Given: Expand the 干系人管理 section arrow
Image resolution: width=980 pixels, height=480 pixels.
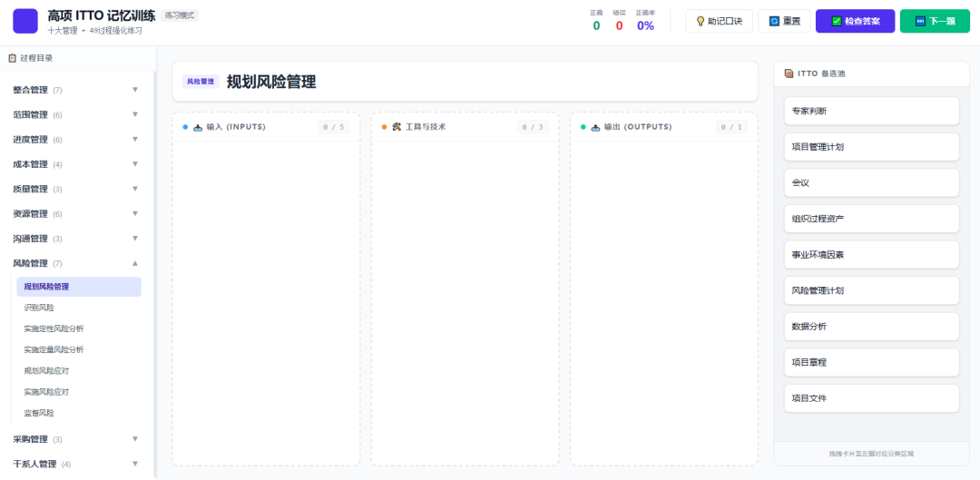Looking at the screenshot, I should 135,464.
